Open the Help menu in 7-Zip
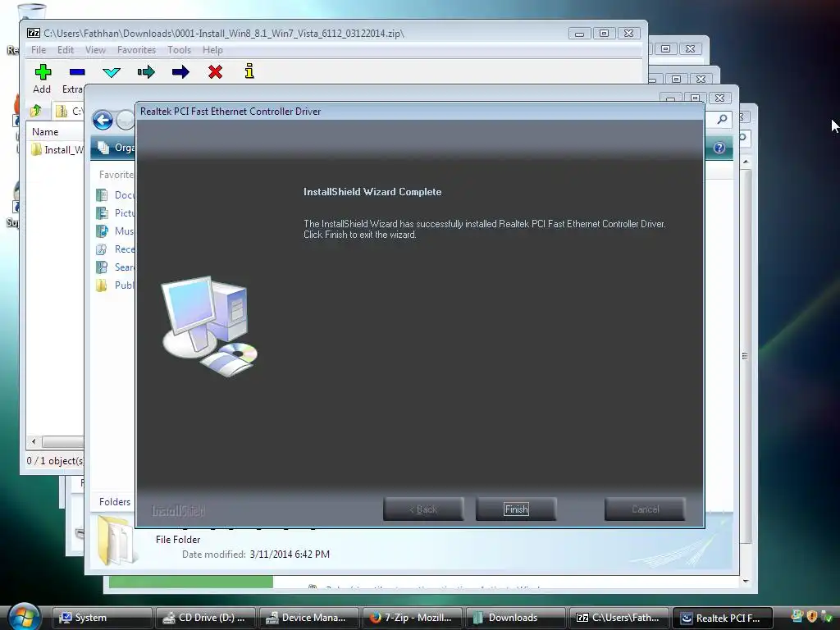The width and height of the screenshot is (840, 630). coord(212,50)
